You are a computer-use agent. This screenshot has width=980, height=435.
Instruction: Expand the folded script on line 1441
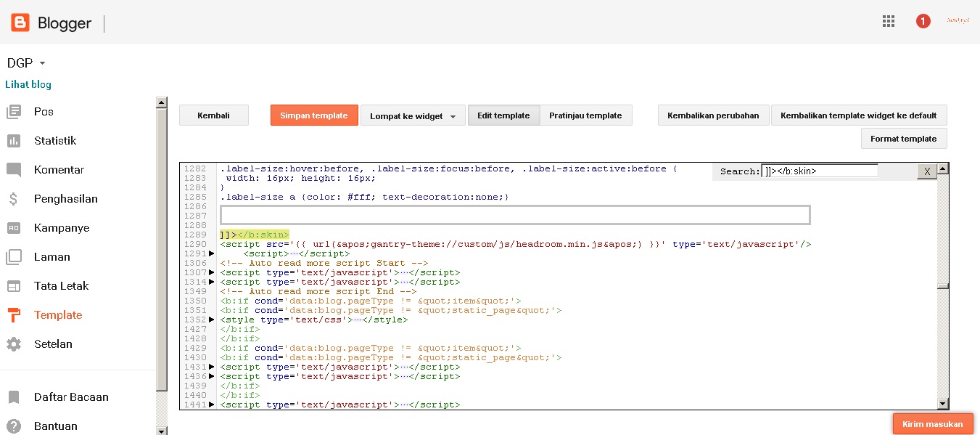pyautogui.click(x=212, y=405)
